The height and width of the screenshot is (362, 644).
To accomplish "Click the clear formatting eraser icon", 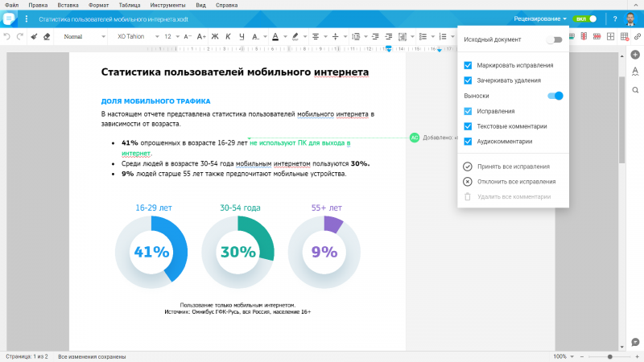I will (x=47, y=36).
